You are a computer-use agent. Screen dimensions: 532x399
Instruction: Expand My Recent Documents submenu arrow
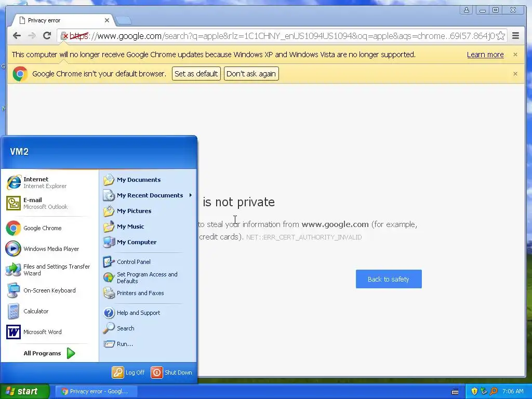pyautogui.click(x=191, y=195)
